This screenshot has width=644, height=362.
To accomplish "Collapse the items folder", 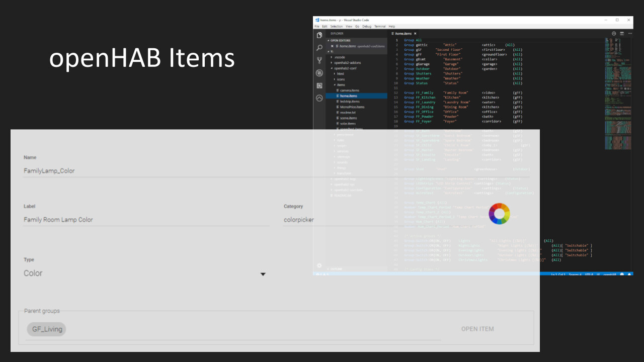I will tap(357, 84).
